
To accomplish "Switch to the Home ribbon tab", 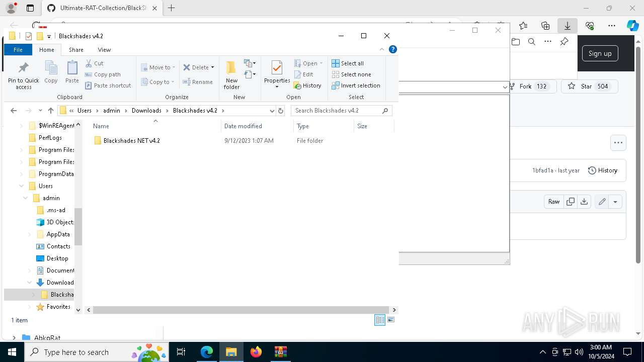I will pos(47,50).
